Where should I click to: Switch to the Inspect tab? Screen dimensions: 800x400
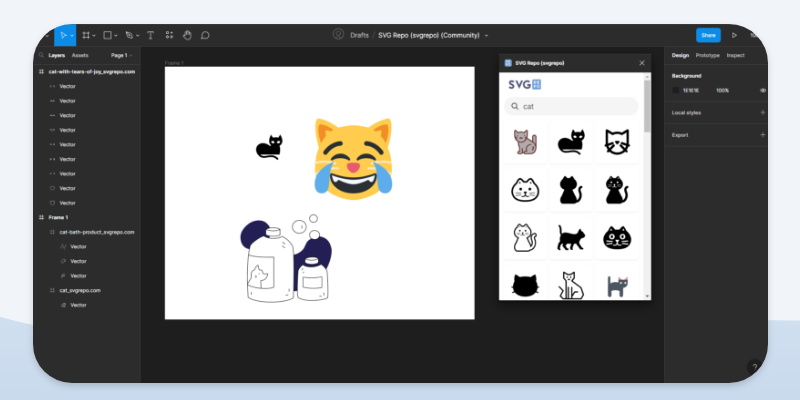pyautogui.click(x=735, y=55)
